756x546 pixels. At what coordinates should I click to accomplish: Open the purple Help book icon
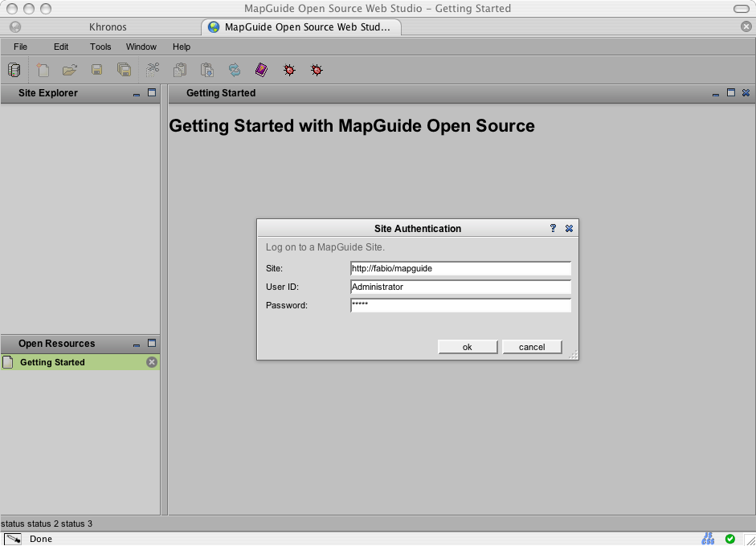tap(261, 71)
